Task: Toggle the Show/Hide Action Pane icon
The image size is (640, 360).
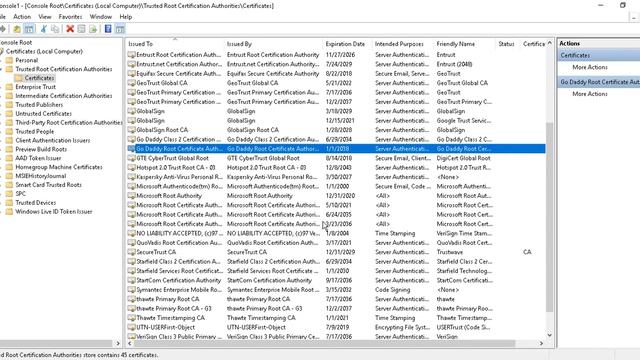Action: point(120,29)
